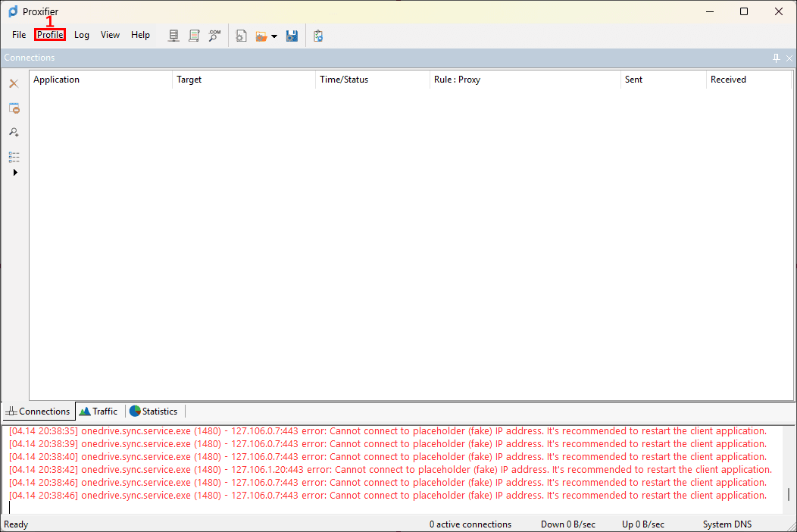Sort by the Application column header

tap(101, 80)
